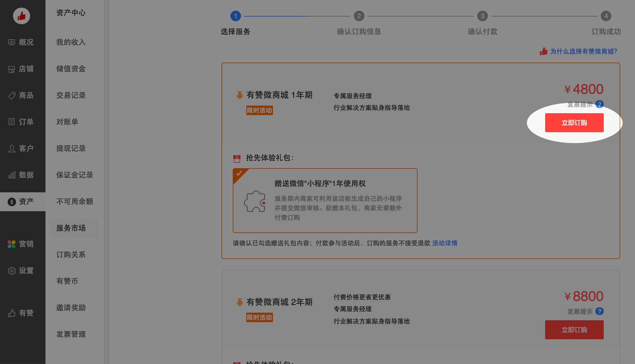This screenshot has height=364, width=635.
Task: Click 立即订购 for 2年期 plan
Action: [574, 330]
